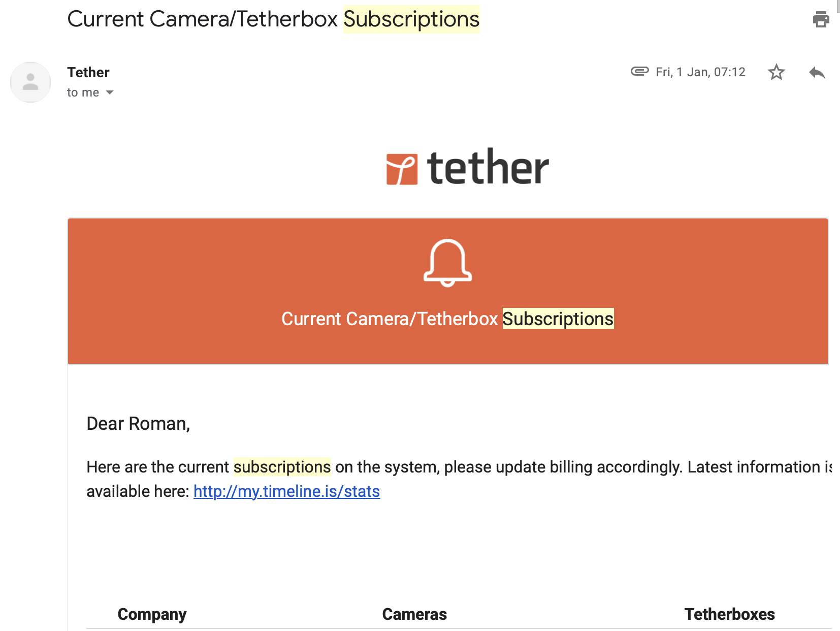Click the disclosure arrow under the Tether sender name
This screenshot has width=840, height=631.
[110, 92]
